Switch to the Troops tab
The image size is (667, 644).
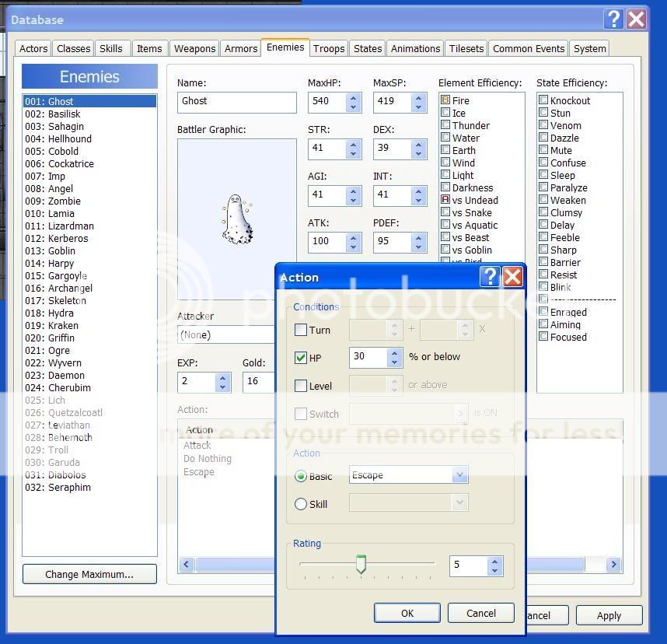(x=329, y=48)
